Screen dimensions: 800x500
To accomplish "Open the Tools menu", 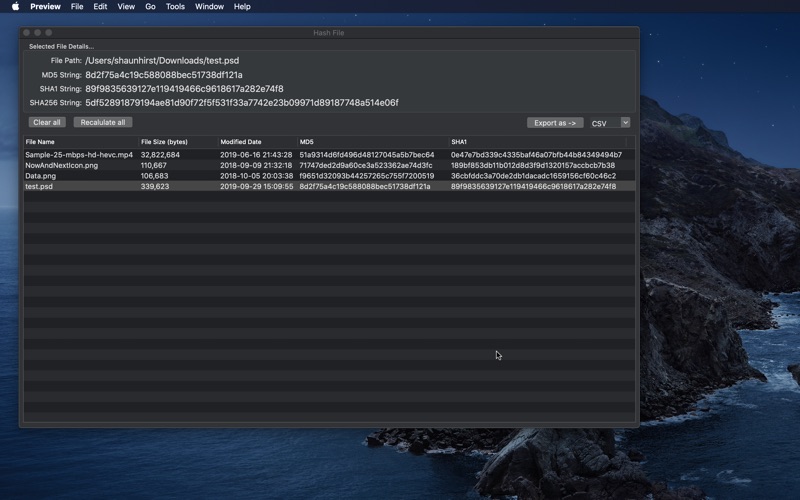I will (175, 7).
